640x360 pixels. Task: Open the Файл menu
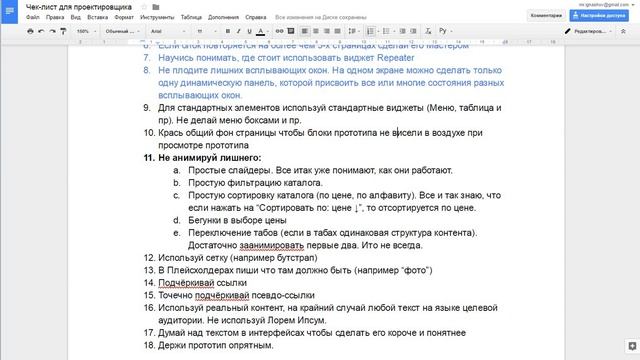click(33, 17)
